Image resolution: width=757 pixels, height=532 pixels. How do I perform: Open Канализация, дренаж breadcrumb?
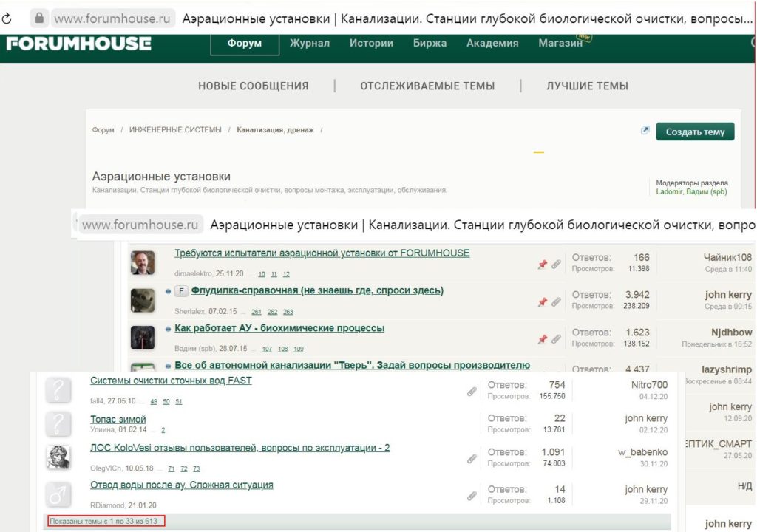coord(275,130)
